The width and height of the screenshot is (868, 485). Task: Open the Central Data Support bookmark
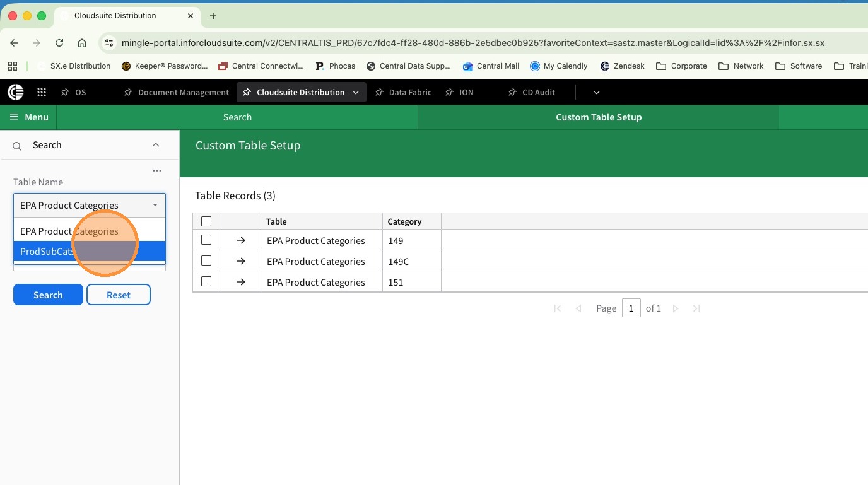click(409, 66)
